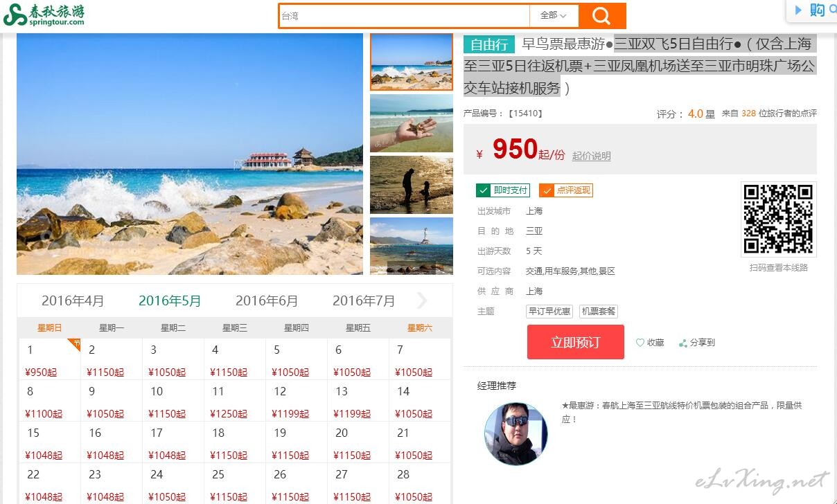
Task: Select May 27 in the calendar
Action: pos(358,483)
